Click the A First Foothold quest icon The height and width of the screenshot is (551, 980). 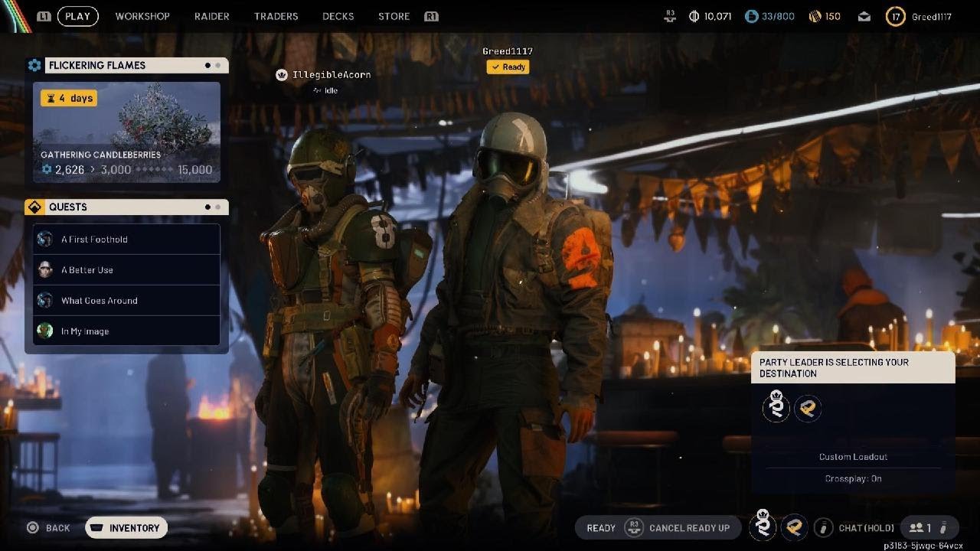click(x=45, y=240)
